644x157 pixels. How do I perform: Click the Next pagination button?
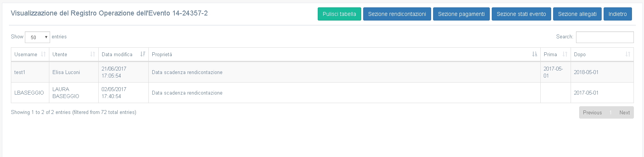point(625,112)
